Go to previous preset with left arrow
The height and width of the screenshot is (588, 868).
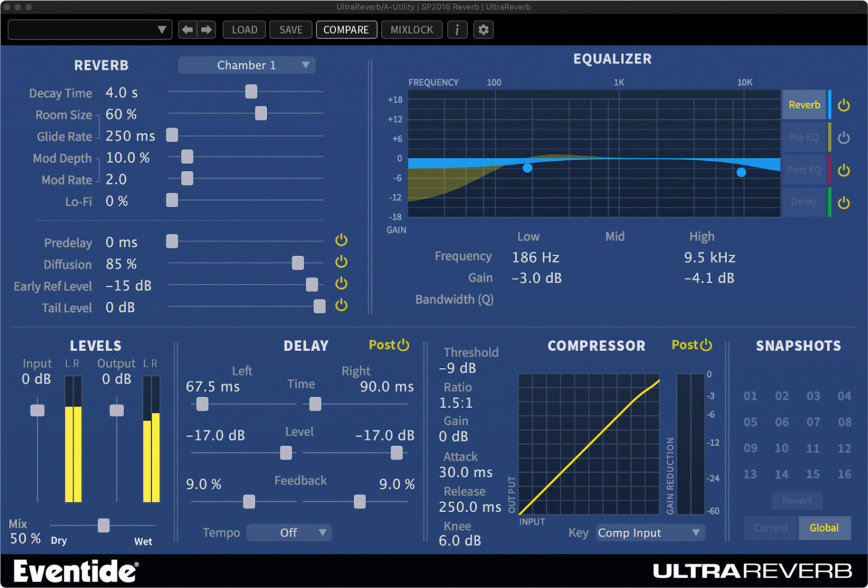(x=187, y=30)
